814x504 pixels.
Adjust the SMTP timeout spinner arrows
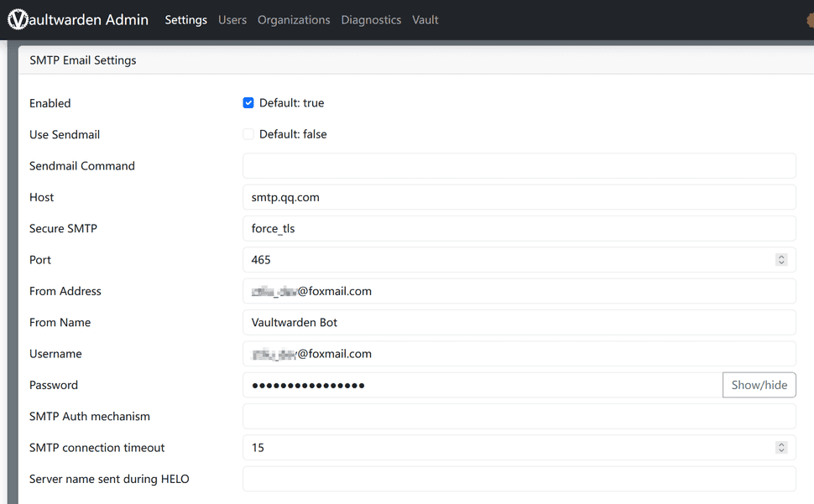[x=781, y=448]
